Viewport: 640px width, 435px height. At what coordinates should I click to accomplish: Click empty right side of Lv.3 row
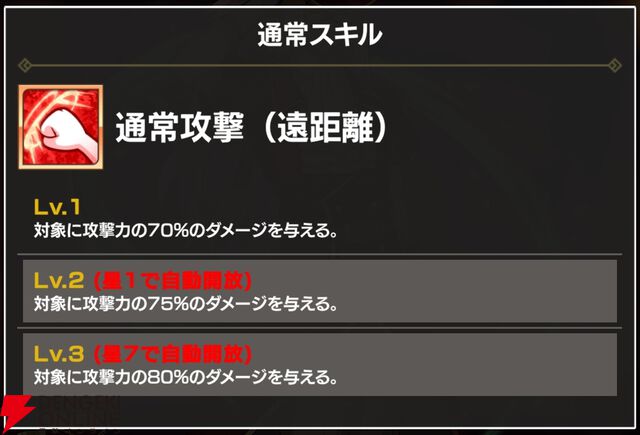tap(500, 364)
